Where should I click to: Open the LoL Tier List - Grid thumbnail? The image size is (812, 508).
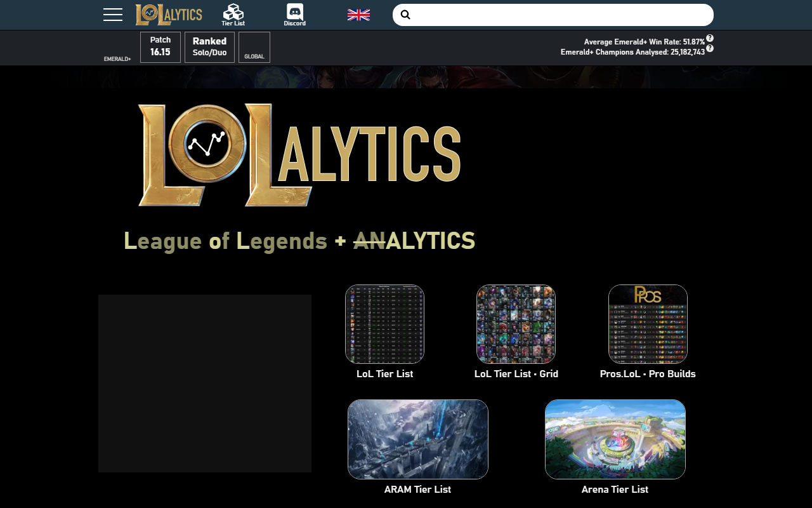516,324
